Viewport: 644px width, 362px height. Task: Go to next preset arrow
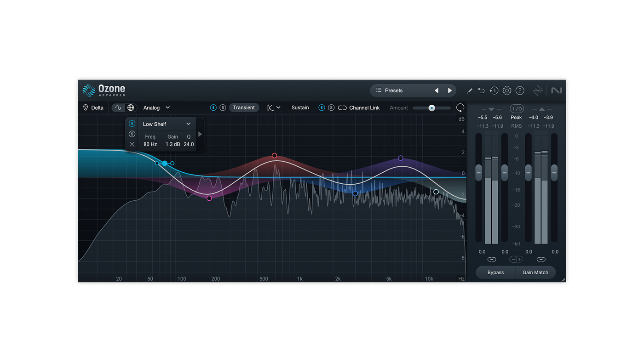pos(450,90)
